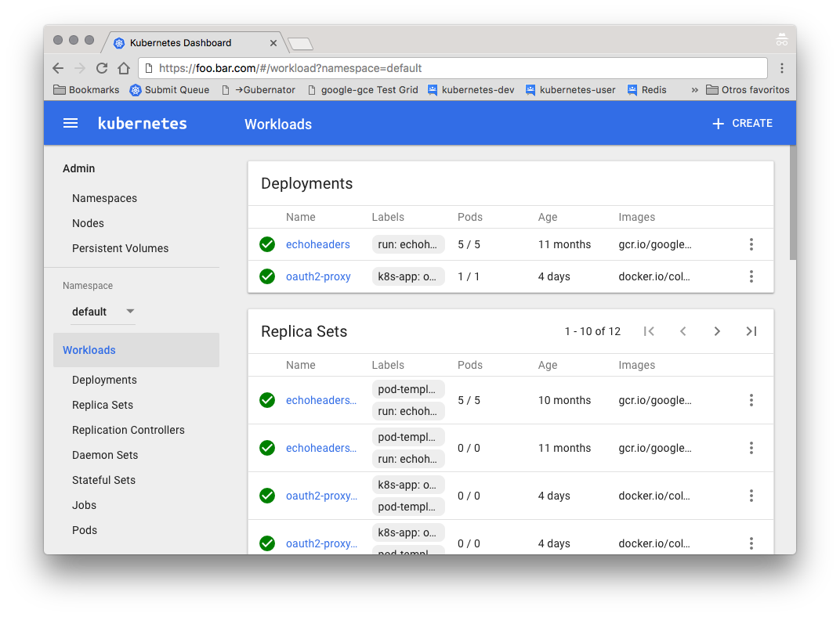Viewport: 840px width, 617px height.
Task: Open actions menu for oauth2-proxy deployment
Action: tap(751, 276)
